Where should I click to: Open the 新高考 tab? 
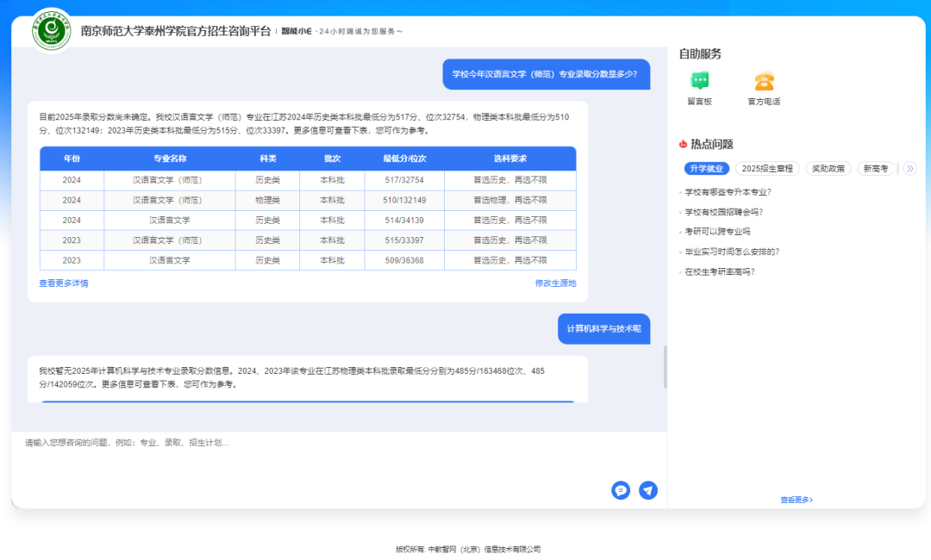click(x=876, y=169)
